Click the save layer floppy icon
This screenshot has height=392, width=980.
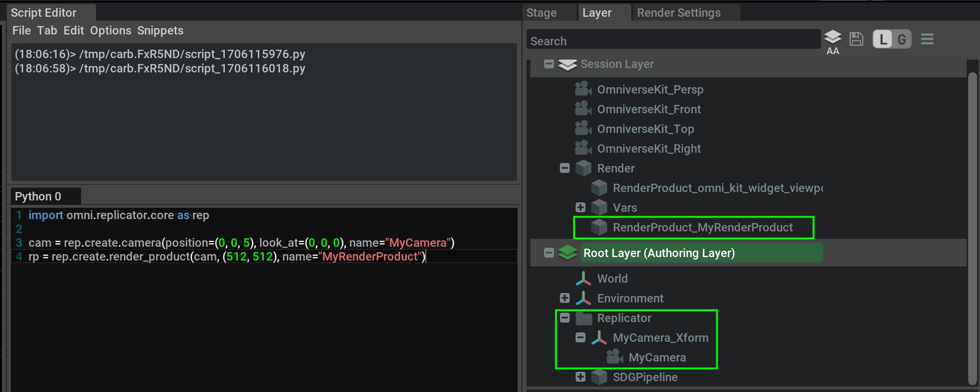click(x=857, y=39)
